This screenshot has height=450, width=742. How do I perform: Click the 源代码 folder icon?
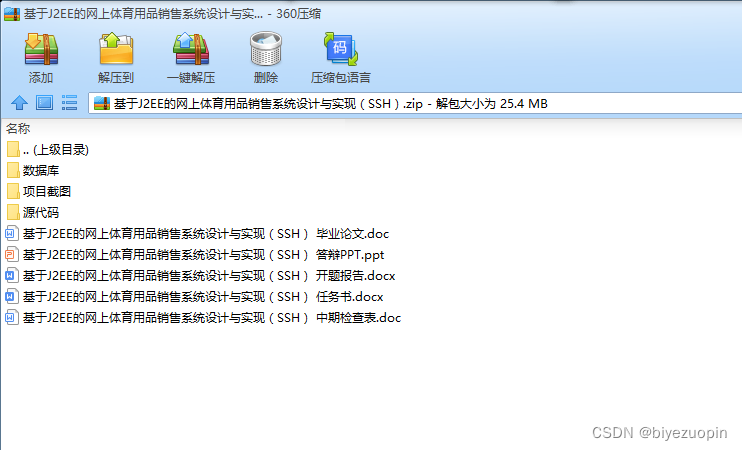click(13, 212)
